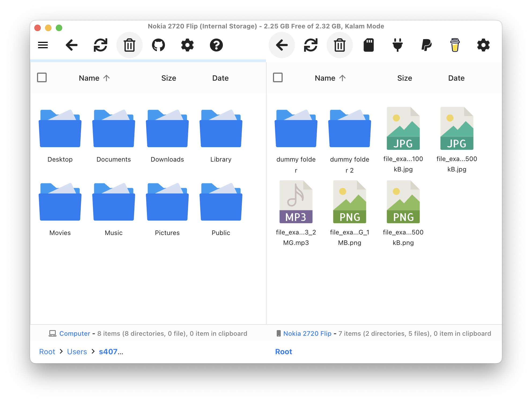The width and height of the screenshot is (532, 403).
Task: Check the right pane select-all checkbox
Action: 278,78
